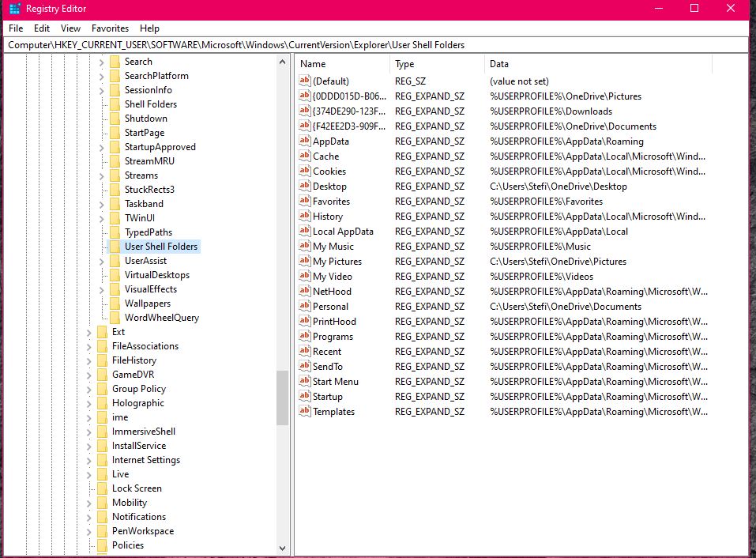This screenshot has height=558, width=756.
Task: Click the string icon beside History value
Action: [304, 216]
